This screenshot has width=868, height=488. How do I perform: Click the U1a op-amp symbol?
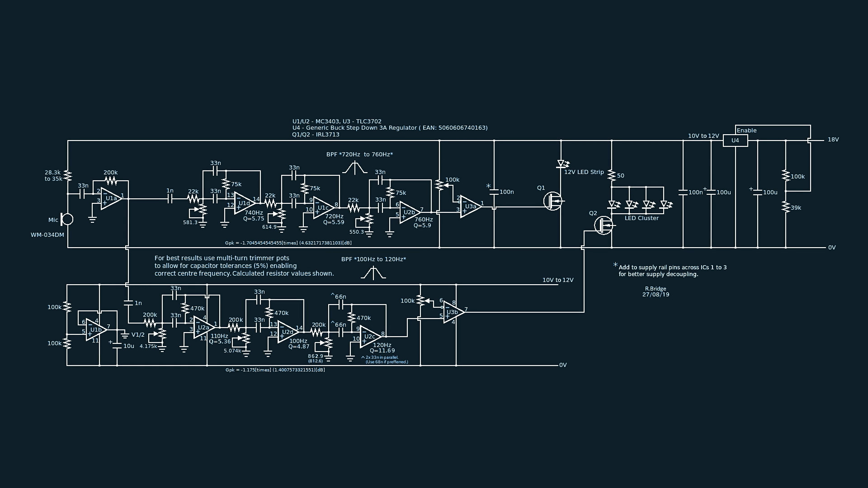pyautogui.click(x=110, y=198)
